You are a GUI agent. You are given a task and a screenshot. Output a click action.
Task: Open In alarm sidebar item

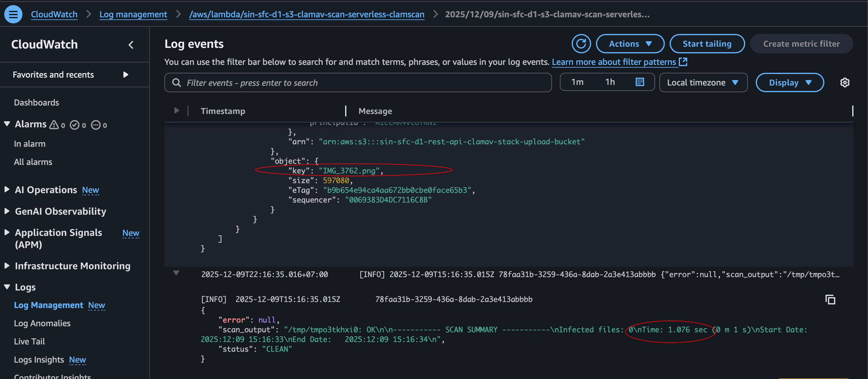pyautogui.click(x=30, y=144)
